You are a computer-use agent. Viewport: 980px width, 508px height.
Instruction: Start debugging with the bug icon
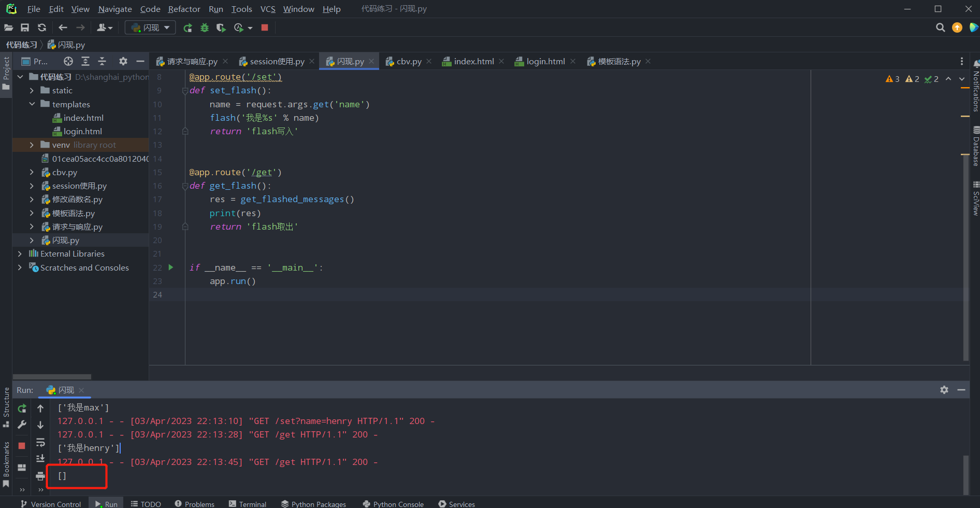click(205, 27)
